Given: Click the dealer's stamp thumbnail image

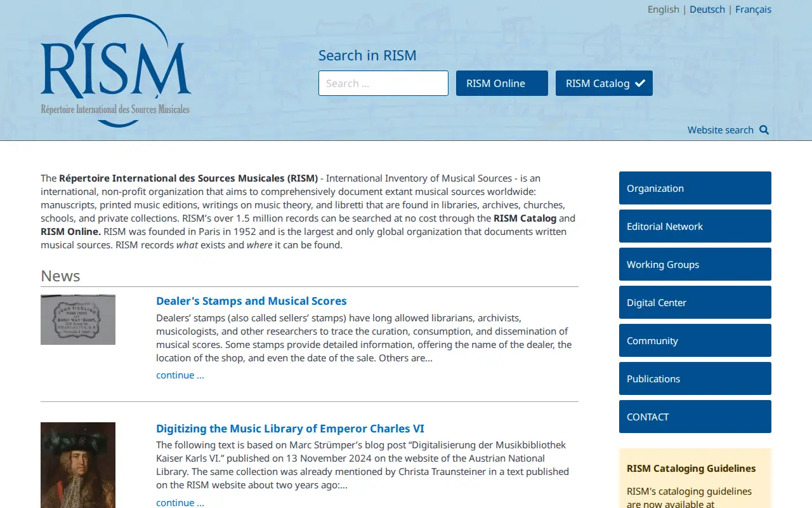Looking at the screenshot, I should click(x=78, y=319).
